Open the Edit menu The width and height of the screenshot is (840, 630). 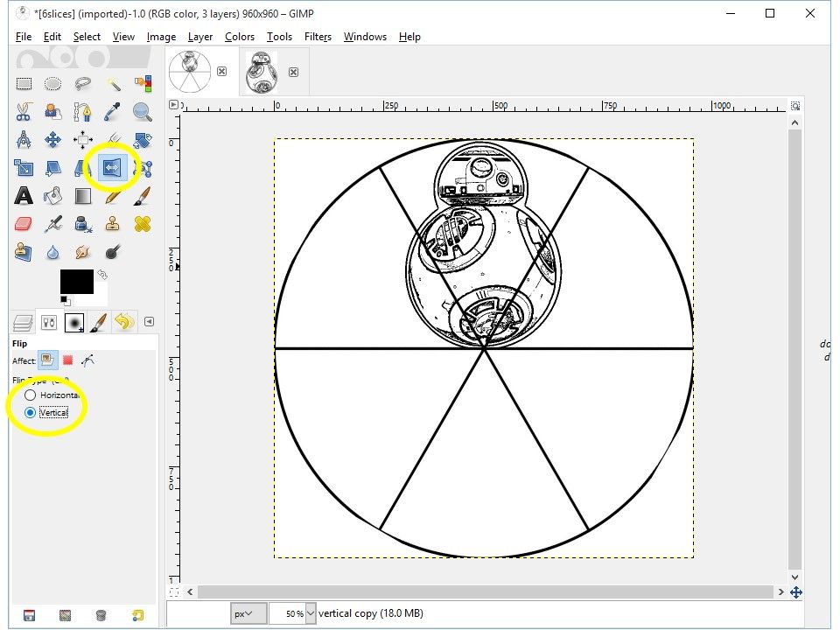(52, 37)
